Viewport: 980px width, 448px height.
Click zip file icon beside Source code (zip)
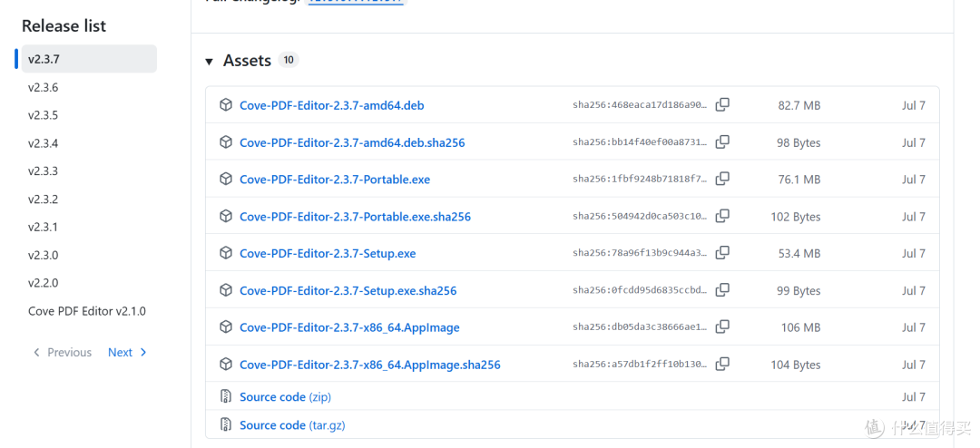(226, 396)
